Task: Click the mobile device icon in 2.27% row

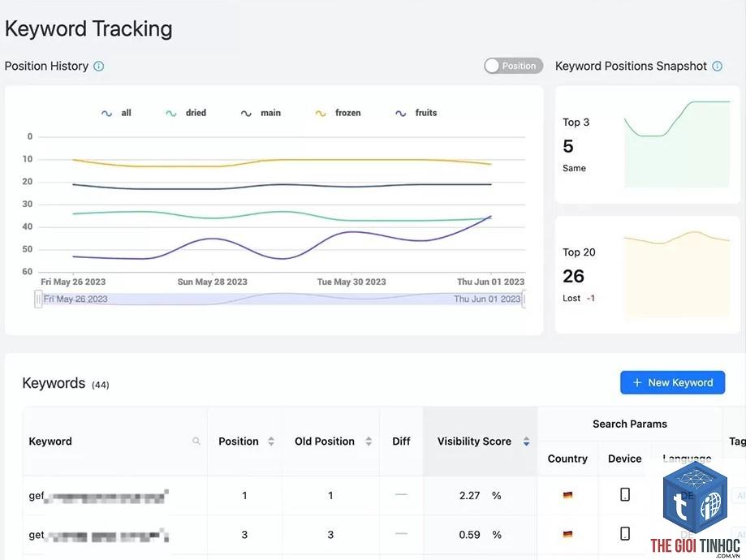Action: (x=625, y=495)
